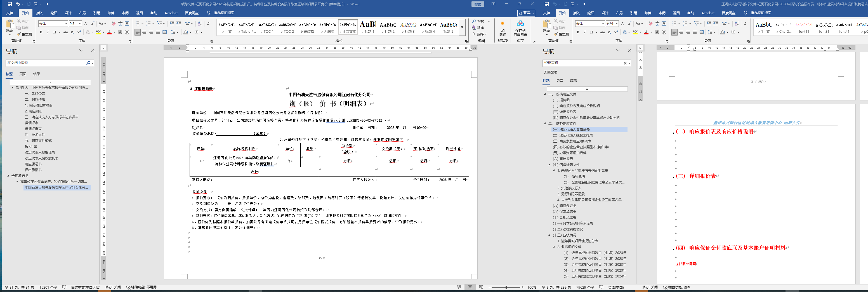The height and width of the screenshot is (292, 868).
Task: Apply subscript in left Word window
Action: click(x=72, y=32)
